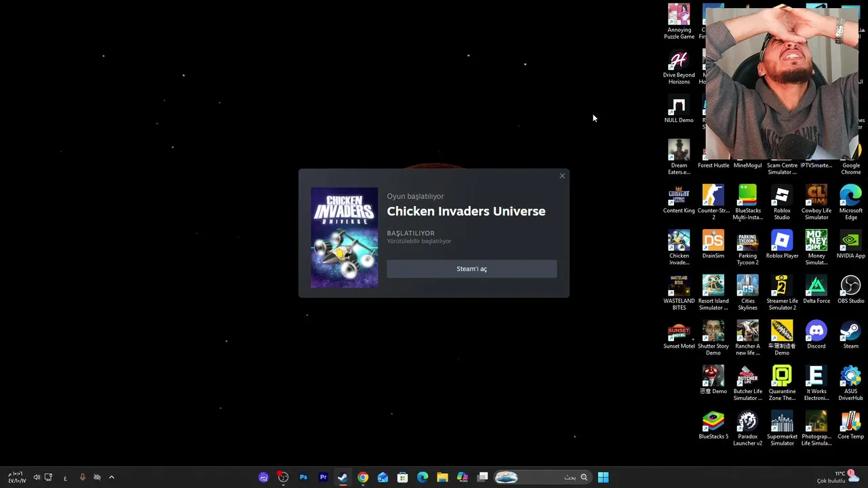
Task: Click the "Steam'i aç" button
Action: pos(471,269)
